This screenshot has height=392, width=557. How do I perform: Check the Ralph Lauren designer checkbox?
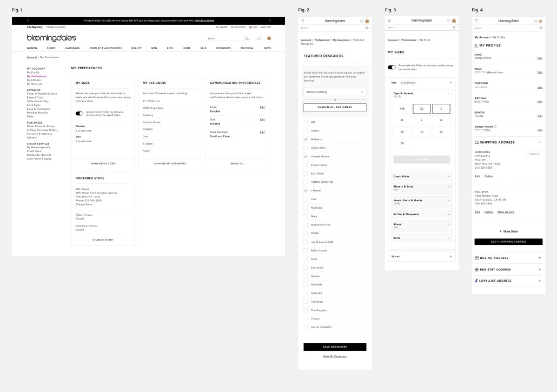[306, 250]
